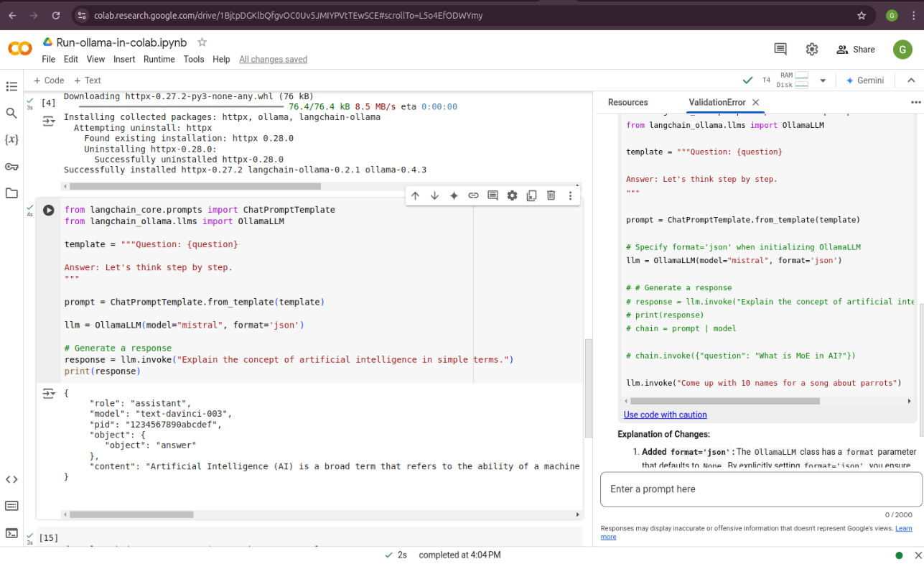Open more cell actions three dots
The image size is (924, 564).
570,195
